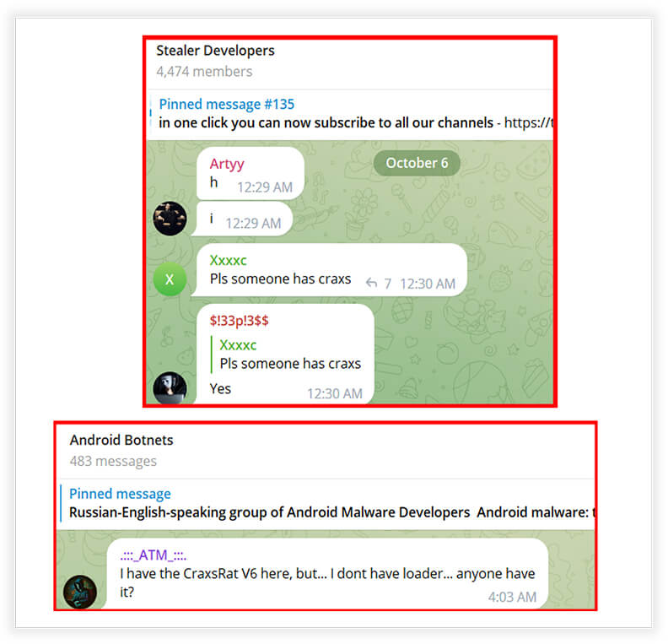Click the https link in pinned message
This screenshot has width=668, height=644.
click(x=528, y=122)
